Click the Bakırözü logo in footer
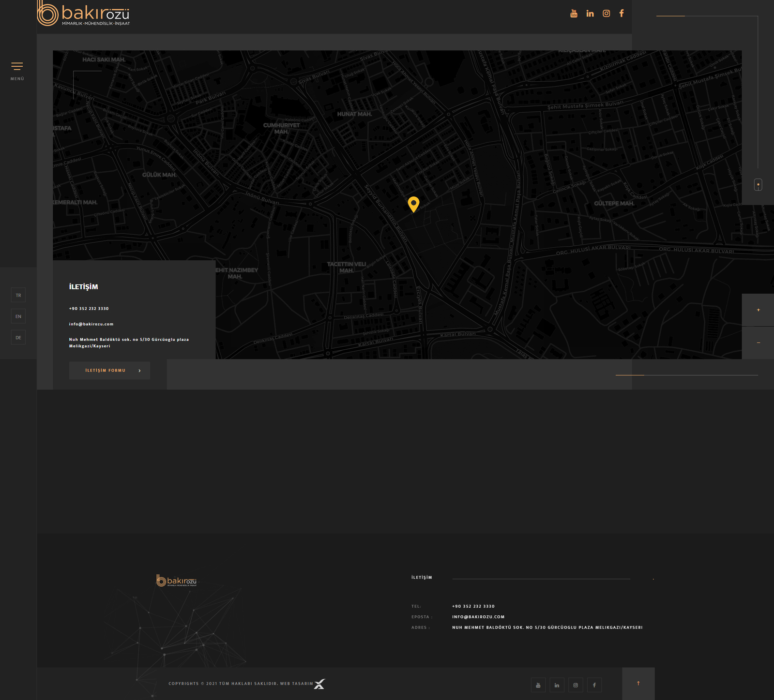 coord(177,581)
